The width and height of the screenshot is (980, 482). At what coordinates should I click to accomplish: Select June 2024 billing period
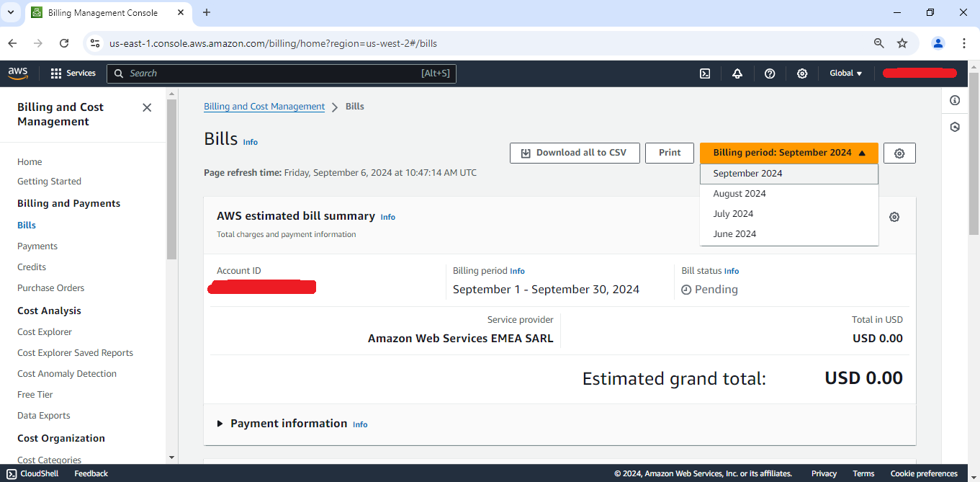point(789,234)
